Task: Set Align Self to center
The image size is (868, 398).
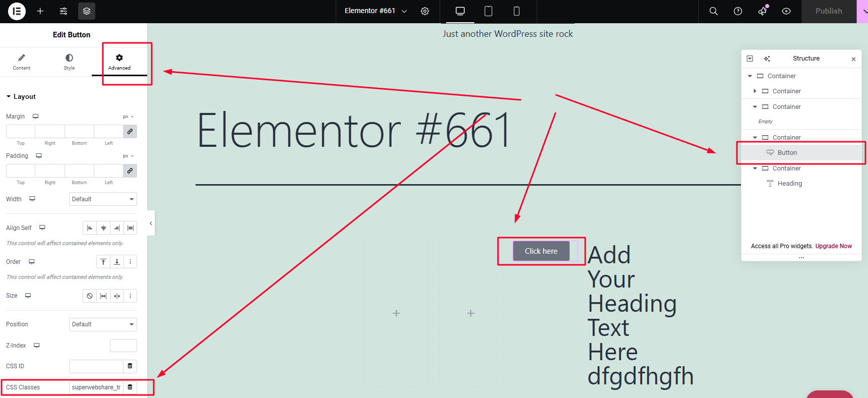Action: [x=103, y=228]
